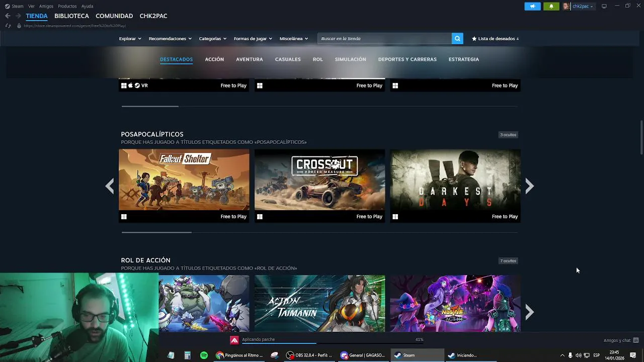Click the Aplicando parche progress bar
The image size is (644, 362).
(333, 344)
